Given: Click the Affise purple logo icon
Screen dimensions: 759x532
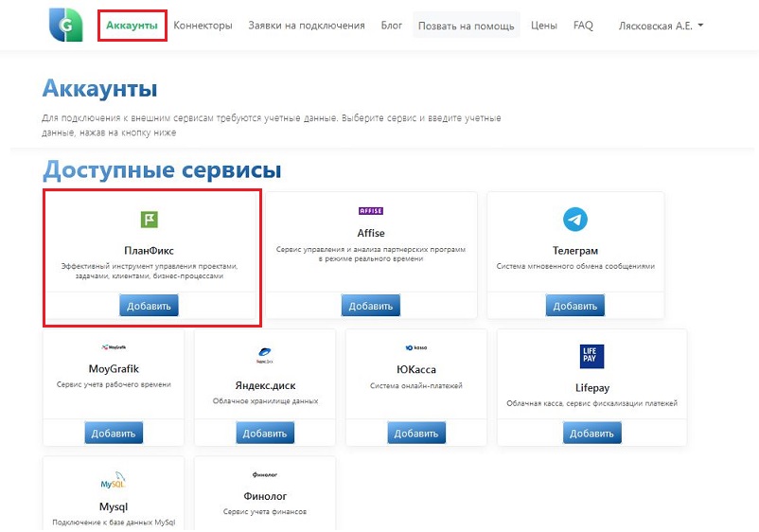Looking at the screenshot, I should coord(371,210).
